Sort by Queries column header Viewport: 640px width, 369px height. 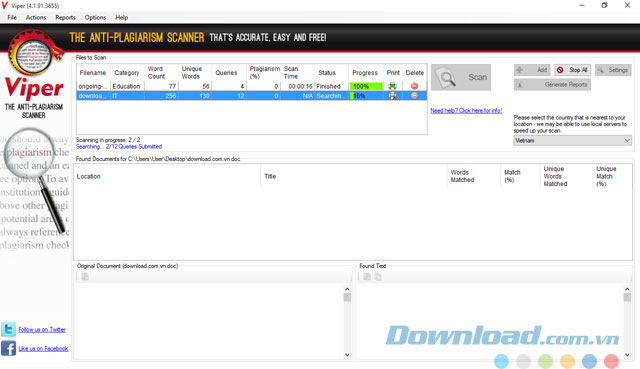229,73
